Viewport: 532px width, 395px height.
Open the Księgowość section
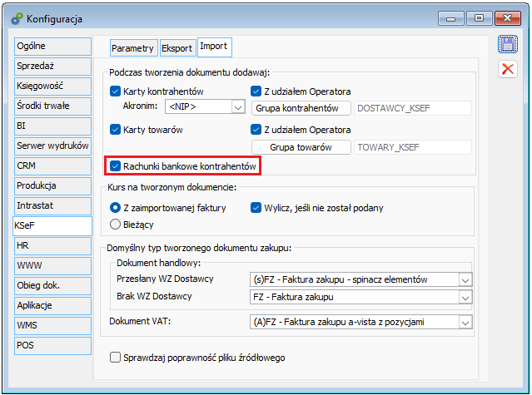point(52,86)
